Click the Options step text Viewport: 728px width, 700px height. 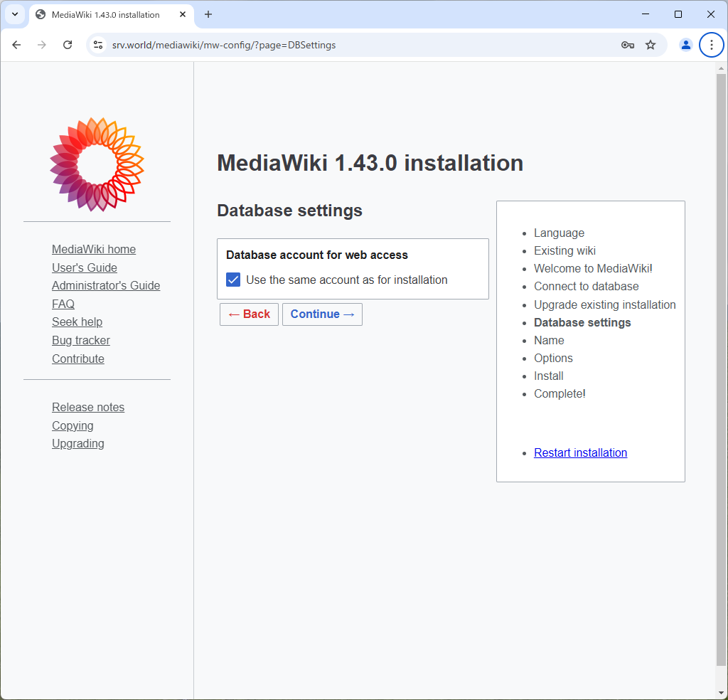tap(553, 358)
